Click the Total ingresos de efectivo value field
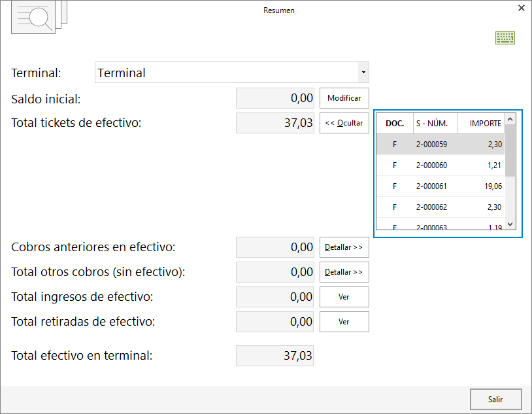 [x=274, y=297]
